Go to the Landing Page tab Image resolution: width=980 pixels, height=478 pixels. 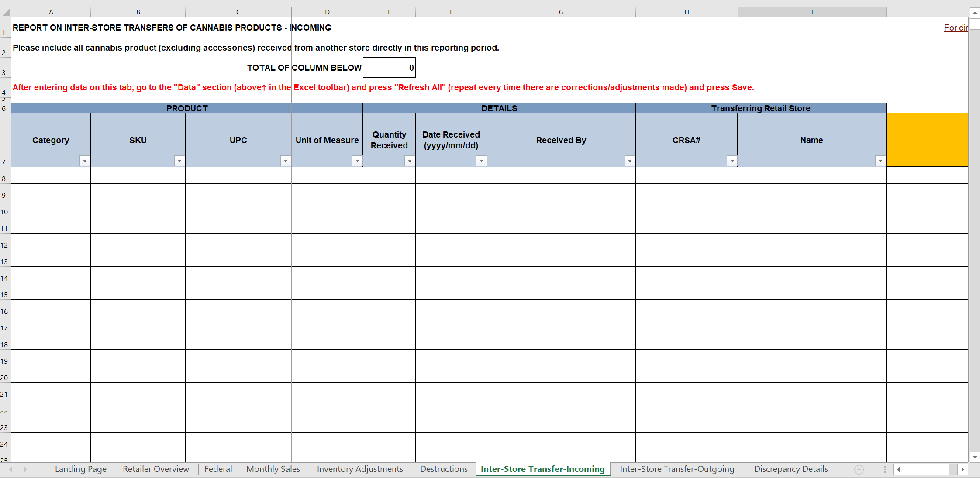click(x=80, y=469)
